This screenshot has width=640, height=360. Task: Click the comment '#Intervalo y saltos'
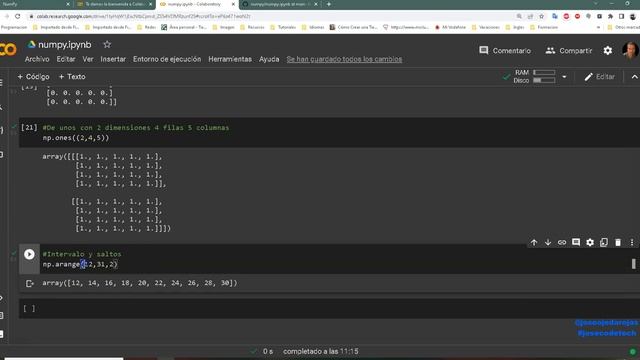(82, 254)
